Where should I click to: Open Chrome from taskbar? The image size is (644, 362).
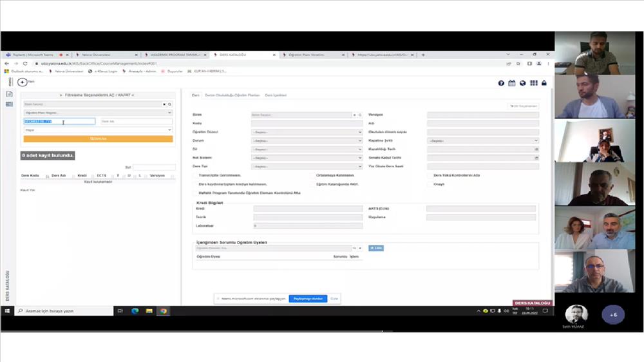coord(164,311)
